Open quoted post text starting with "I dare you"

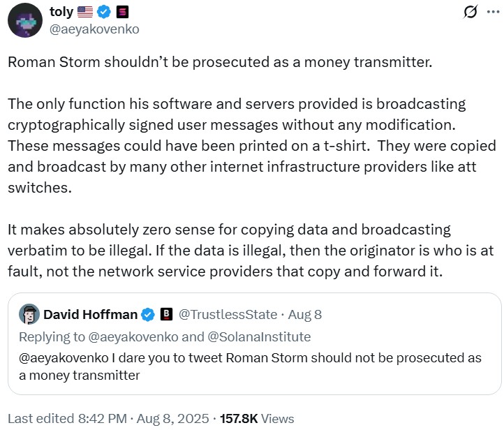[250, 366]
